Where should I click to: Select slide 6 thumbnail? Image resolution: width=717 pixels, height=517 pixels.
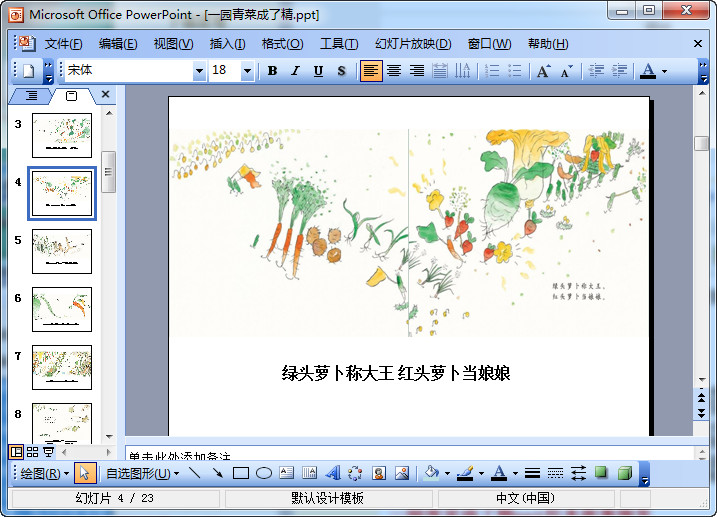pos(62,309)
